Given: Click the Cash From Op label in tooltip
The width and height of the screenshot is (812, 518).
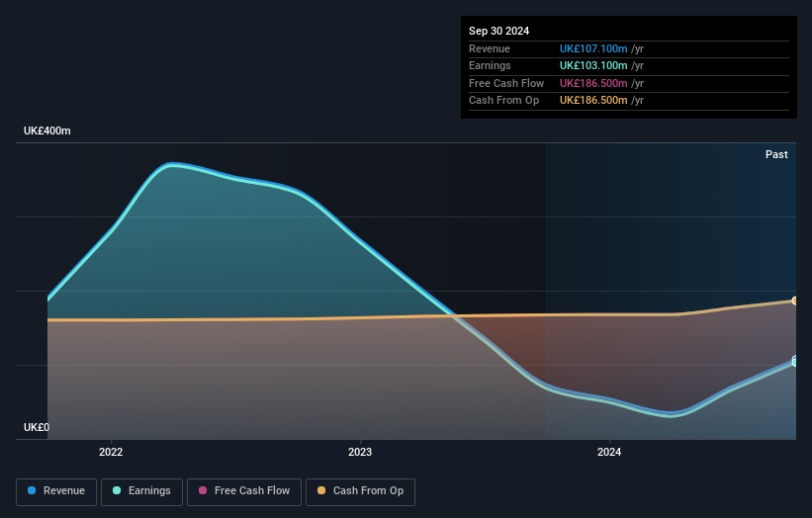Looking at the screenshot, I should coord(503,101).
